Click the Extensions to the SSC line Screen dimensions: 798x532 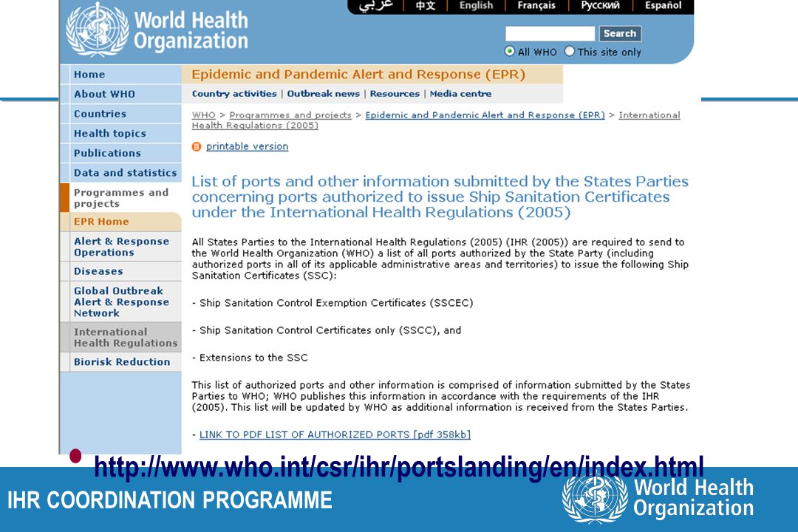(250, 358)
